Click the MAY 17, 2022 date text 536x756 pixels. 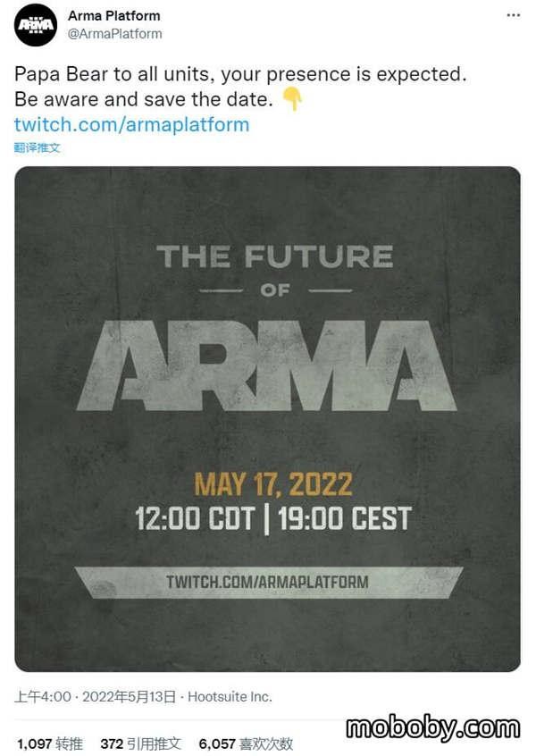(273, 484)
